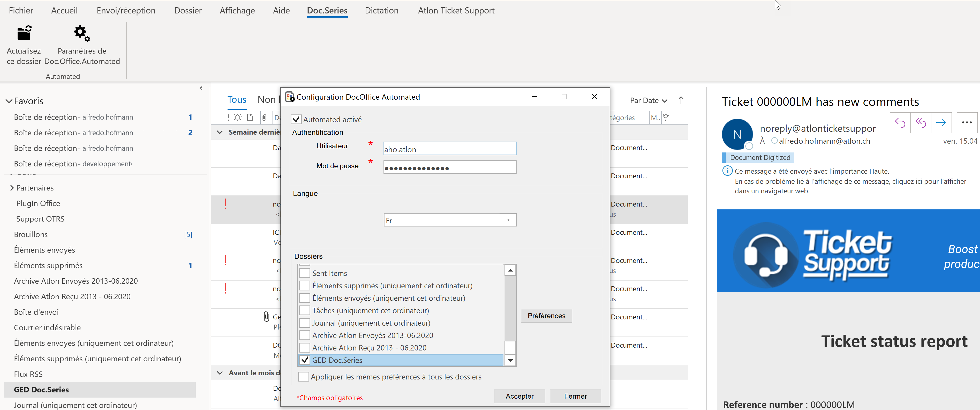Click the sort direction arrow next to Par Date
Image resolution: width=980 pixels, height=410 pixels.
pos(681,100)
